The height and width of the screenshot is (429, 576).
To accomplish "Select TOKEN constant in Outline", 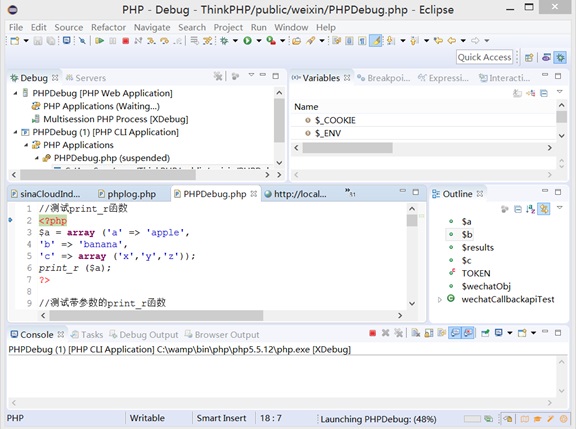I will pyautogui.click(x=476, y=273).
